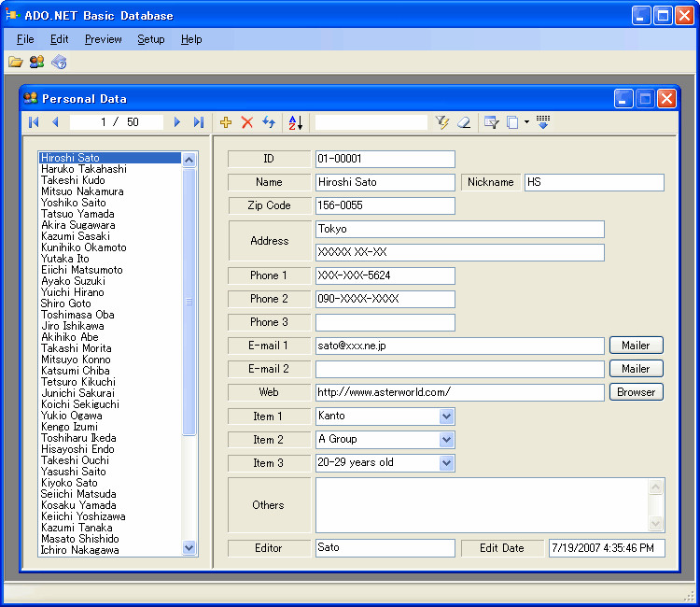Click the open folder icon in main toolbar
The image size is (700, 607).
click(16, 62)
